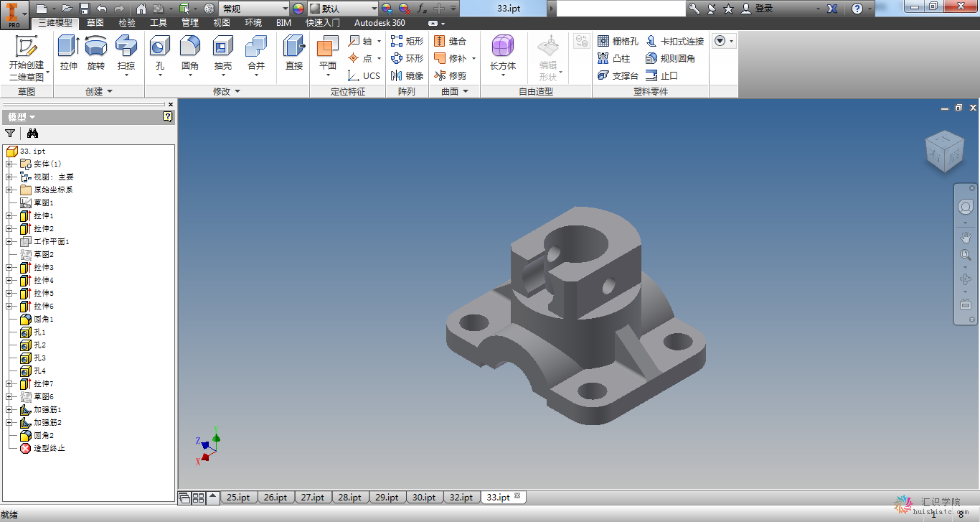This screenshot has width=980, height=522.
Task: Switch to the 草图 ribbon tab
Action: (x=95, y=22)
